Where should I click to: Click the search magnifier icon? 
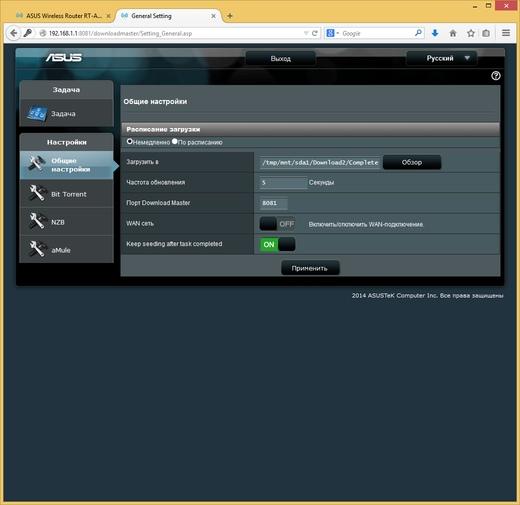pos(418,33)
